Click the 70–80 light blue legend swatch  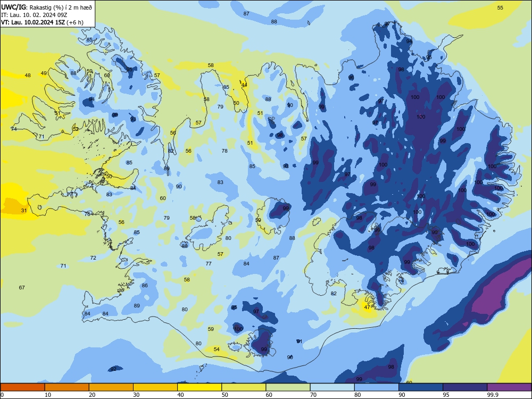pos(332,387)
